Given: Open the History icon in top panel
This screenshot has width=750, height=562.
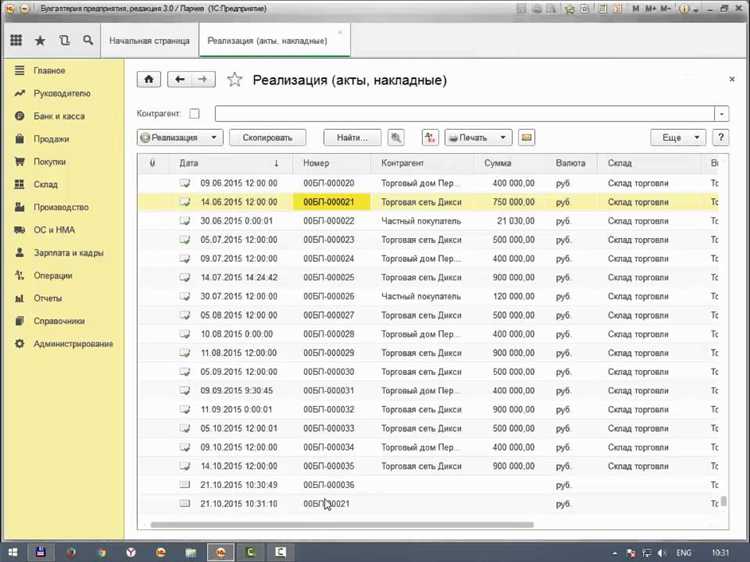Looking at the screenshot, I should (64, 41).
